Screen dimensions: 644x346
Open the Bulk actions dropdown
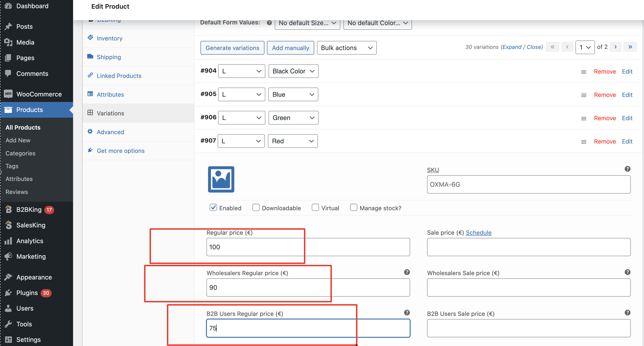346,48
